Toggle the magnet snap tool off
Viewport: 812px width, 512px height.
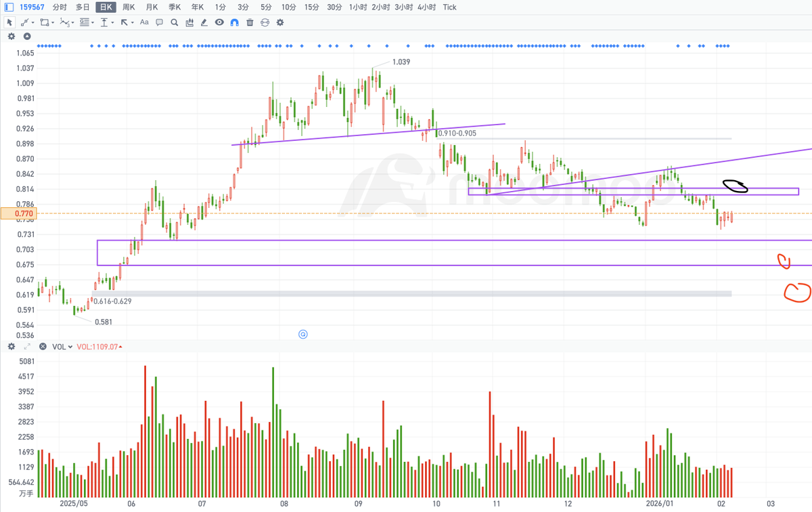(234, 22)
